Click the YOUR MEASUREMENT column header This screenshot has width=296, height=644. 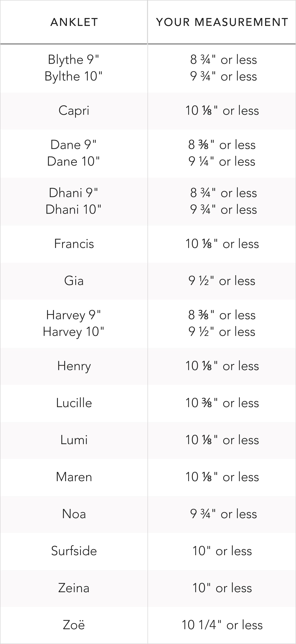pos(222,22)
